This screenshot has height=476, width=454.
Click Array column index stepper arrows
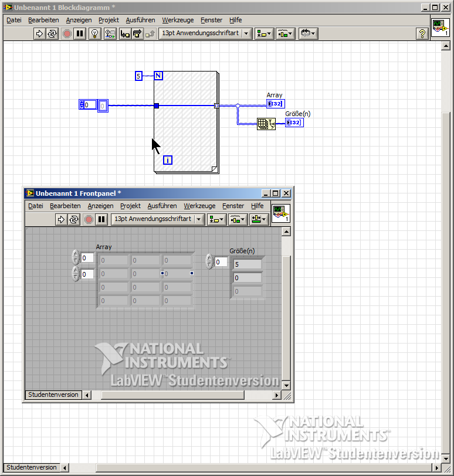76,274
